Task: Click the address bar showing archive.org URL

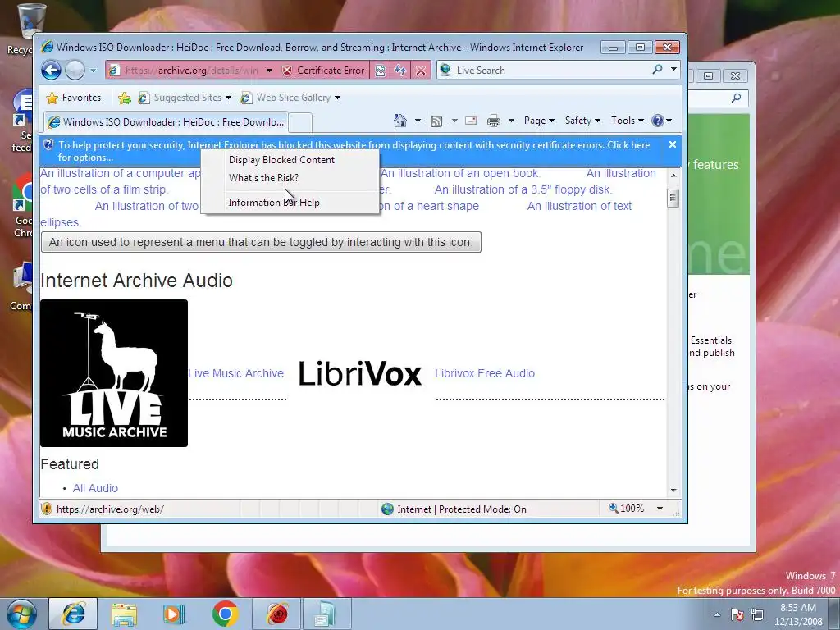Action: [191, 71]
